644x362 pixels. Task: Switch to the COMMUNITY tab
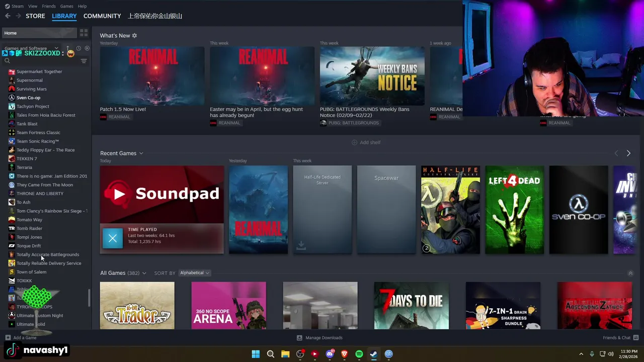(102, 16)
